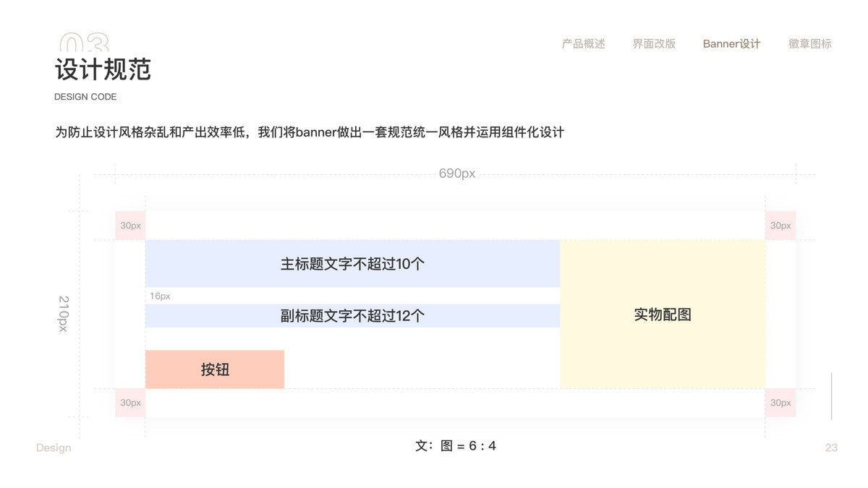Switch to the 界面改版 tab

point(654,43)
